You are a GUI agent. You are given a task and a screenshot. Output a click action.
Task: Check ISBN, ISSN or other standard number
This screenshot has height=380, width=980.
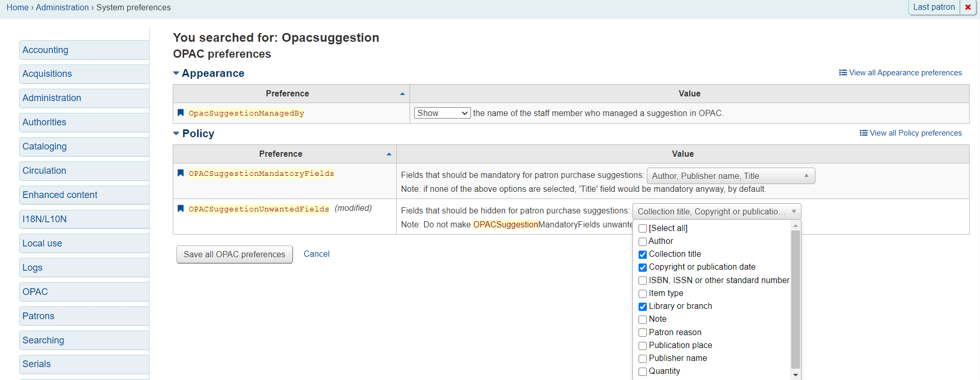tap(643, 280)
